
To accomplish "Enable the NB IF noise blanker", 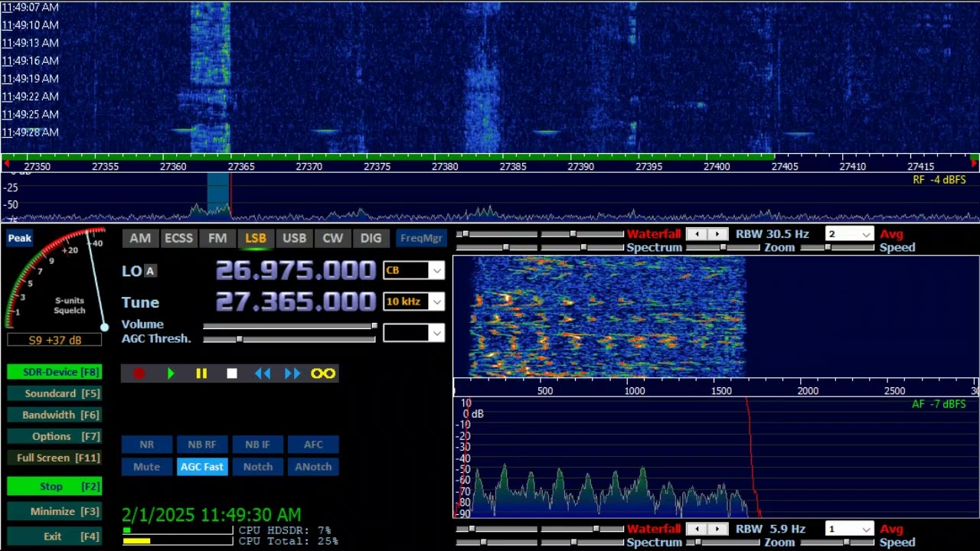I will (x=257, y=445).
